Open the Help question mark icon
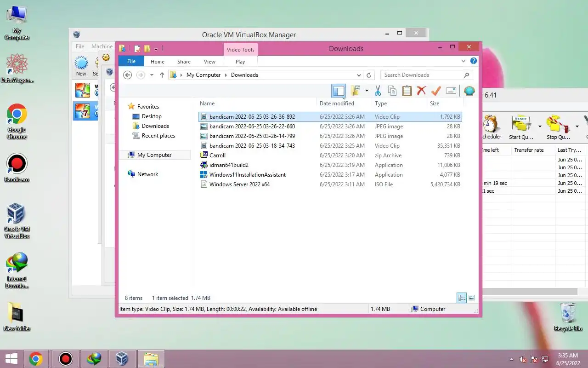 coord(474,61)
